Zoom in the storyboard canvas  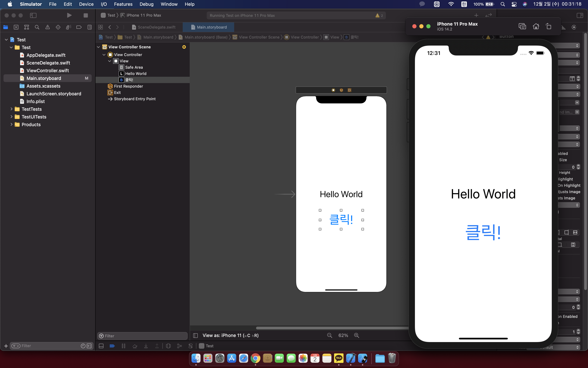[356, 335]
